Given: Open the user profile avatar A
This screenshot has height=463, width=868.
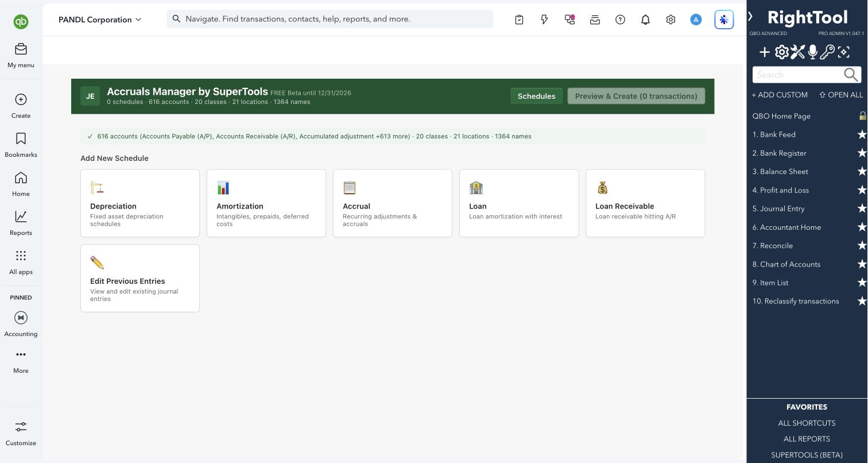Looking at the screenshot, I should click(696, 20).
